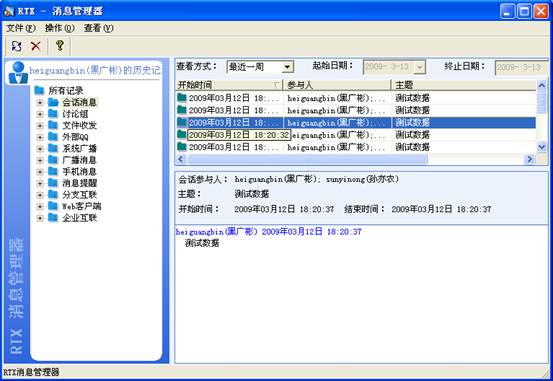Viewport: 553px width, 381px height.
Task: Click the 讨论组 folder icon
Action: [x=53, y=114]
